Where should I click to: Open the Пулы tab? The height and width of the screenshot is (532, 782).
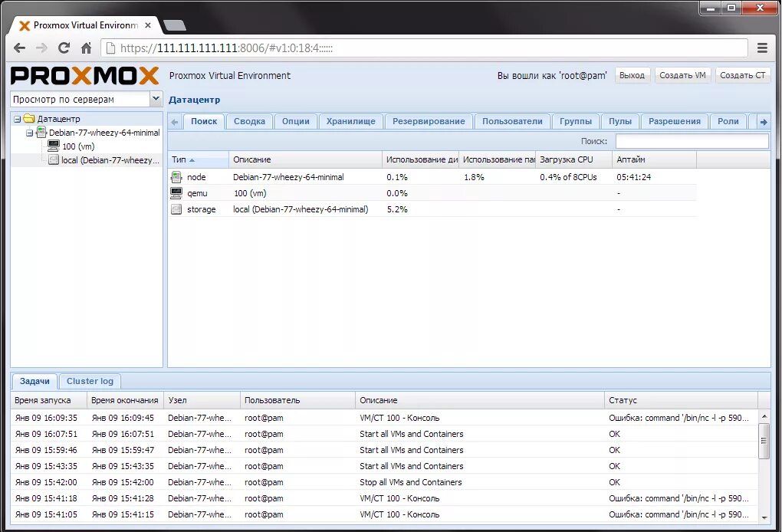click(620, 121)
